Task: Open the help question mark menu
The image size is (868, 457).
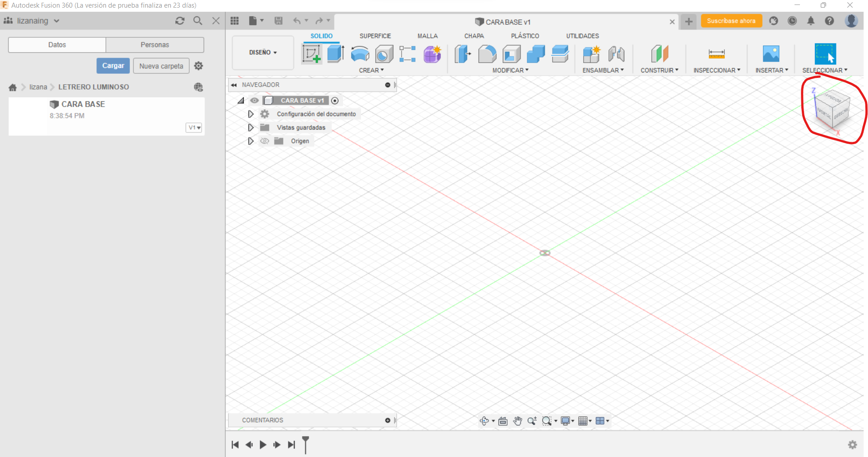Action: [x=829, y=21]
